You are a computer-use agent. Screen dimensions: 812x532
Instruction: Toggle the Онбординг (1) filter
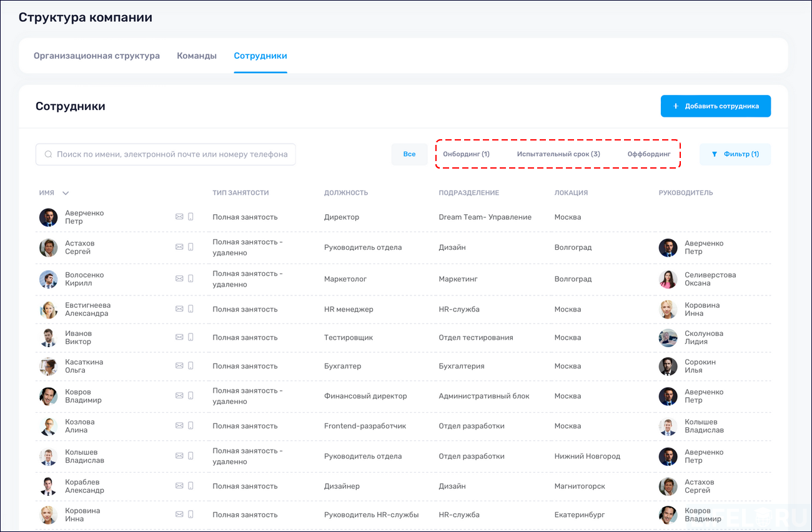(466, 154)
